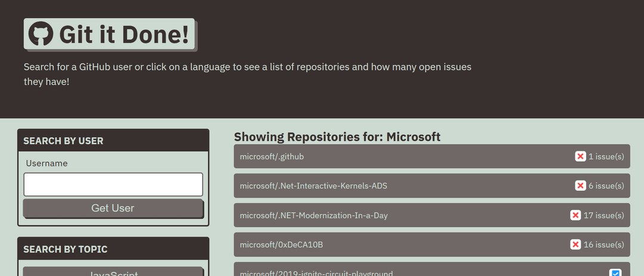
Task: Open microsoft/.NET-Modernization-In-a-Day repository
Action: coord(432,215)
